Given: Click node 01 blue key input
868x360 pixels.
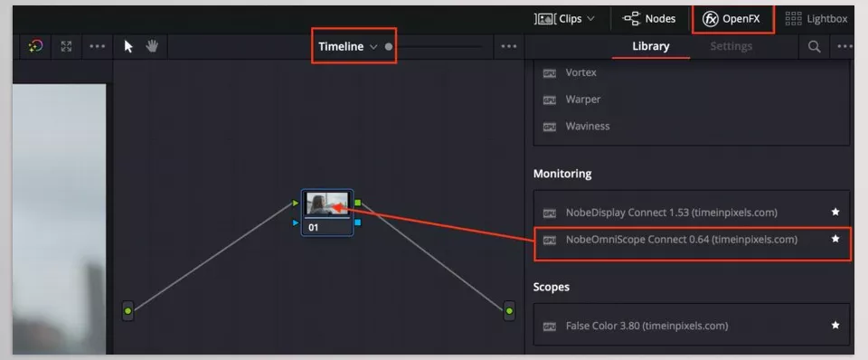Looking at the screenshot, I should tap(295, 223).
